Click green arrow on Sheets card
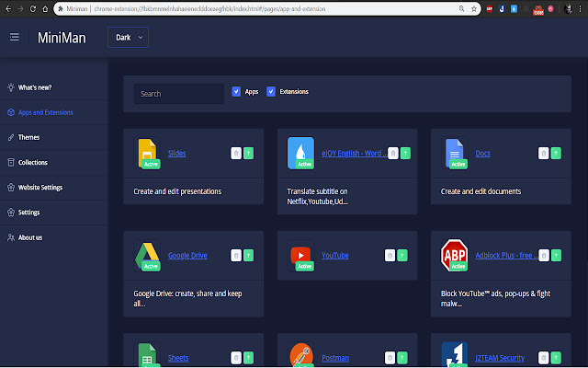 (248, 358)
